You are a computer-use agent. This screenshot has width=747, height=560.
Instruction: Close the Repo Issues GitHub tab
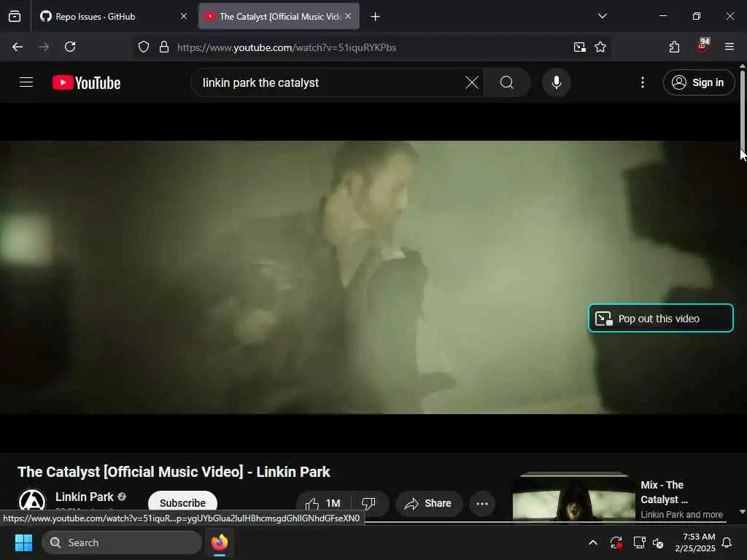[x=184, y=17]
